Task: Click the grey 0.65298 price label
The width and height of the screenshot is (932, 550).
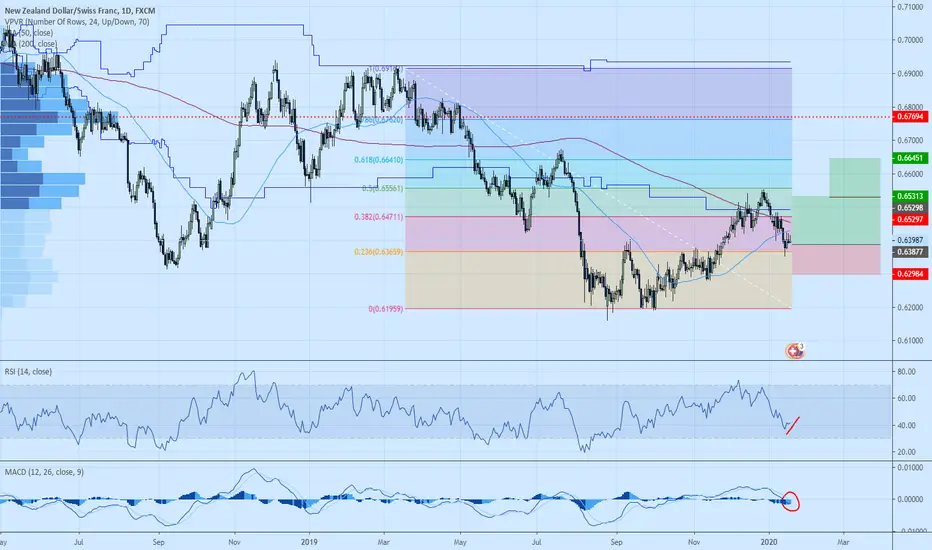Action: pos(910,208)
